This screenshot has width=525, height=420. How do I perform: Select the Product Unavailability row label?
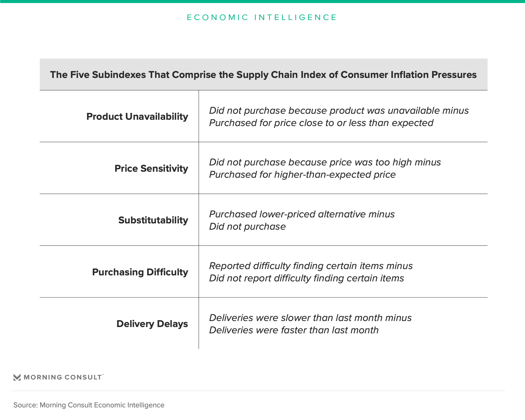click(137, 116)
